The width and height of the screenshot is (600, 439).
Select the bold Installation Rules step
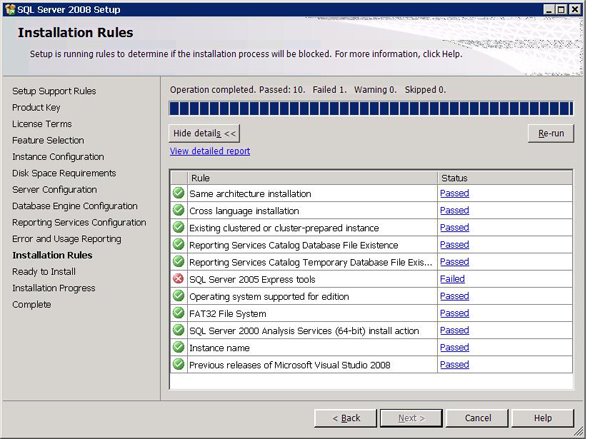(x=52, y=255)
